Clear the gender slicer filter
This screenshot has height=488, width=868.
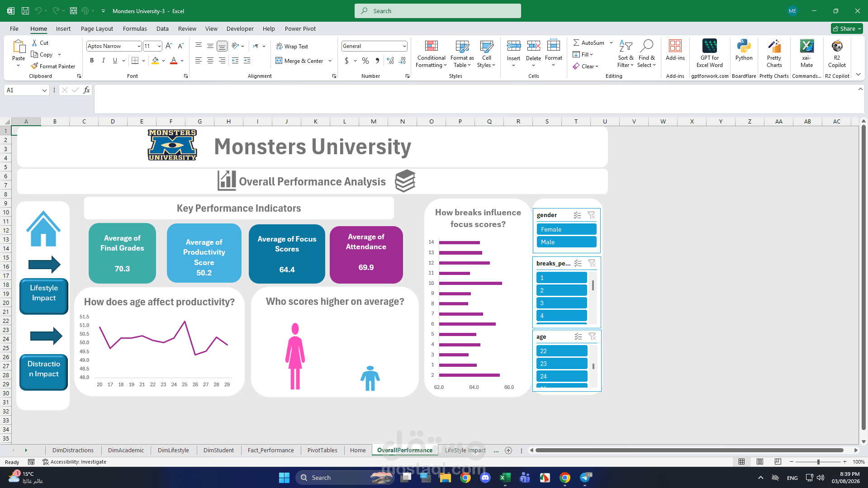click(x=591, y=215)
